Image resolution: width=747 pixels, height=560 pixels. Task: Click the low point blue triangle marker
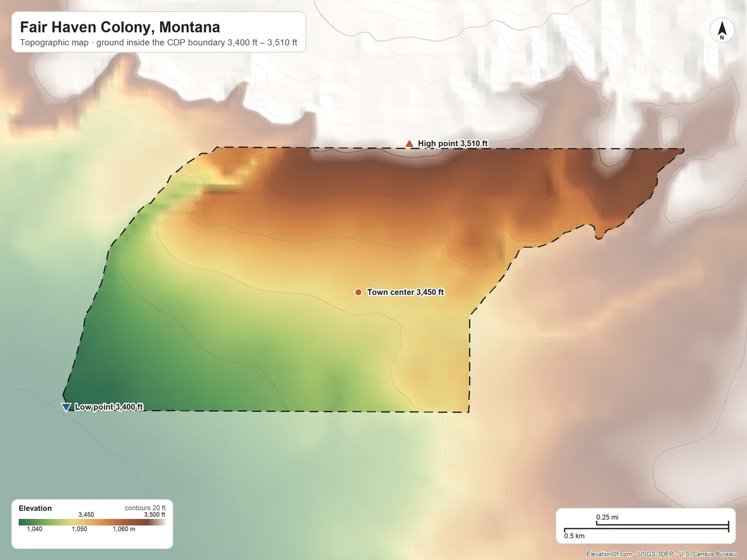[65, 408]
